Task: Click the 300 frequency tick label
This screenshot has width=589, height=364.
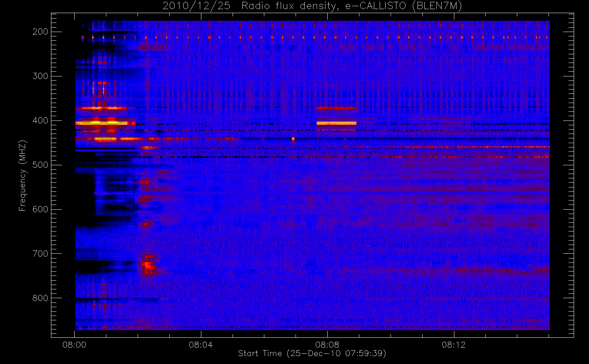Action: tap(40, 76)
